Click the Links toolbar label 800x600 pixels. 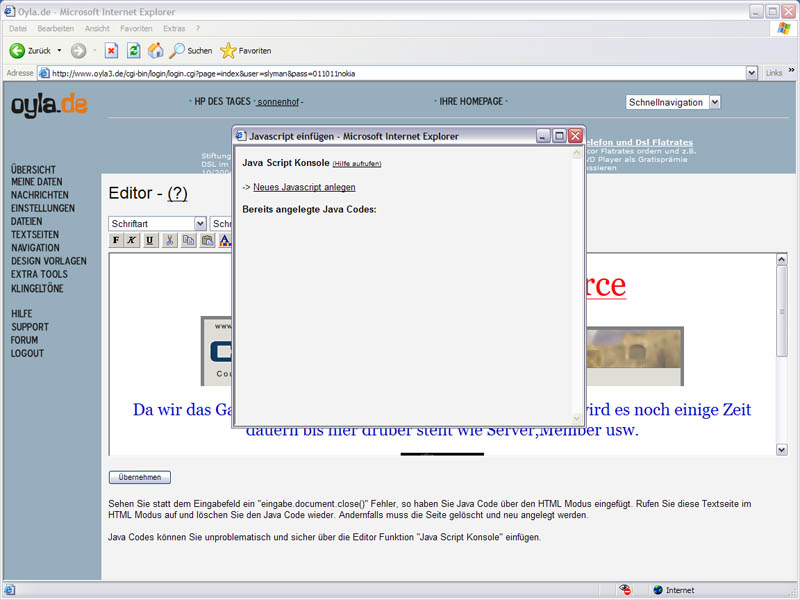coord(774,73)
